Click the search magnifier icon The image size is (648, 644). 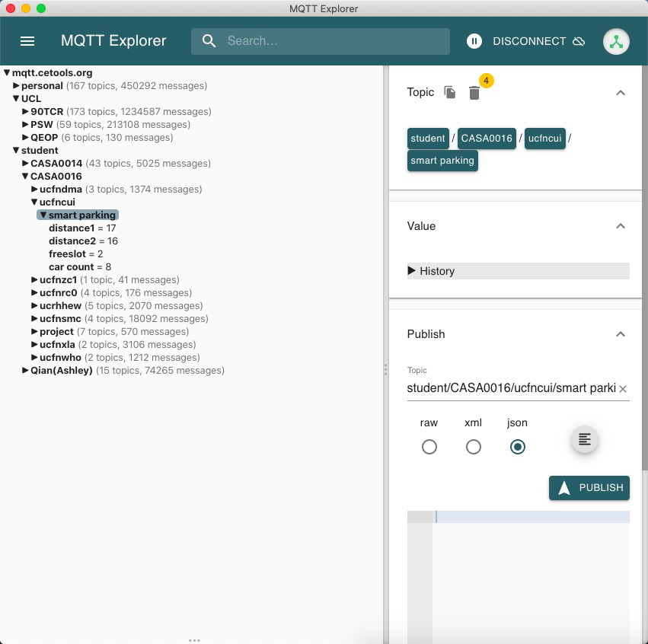pyautogui.click(x=209, y=41)
